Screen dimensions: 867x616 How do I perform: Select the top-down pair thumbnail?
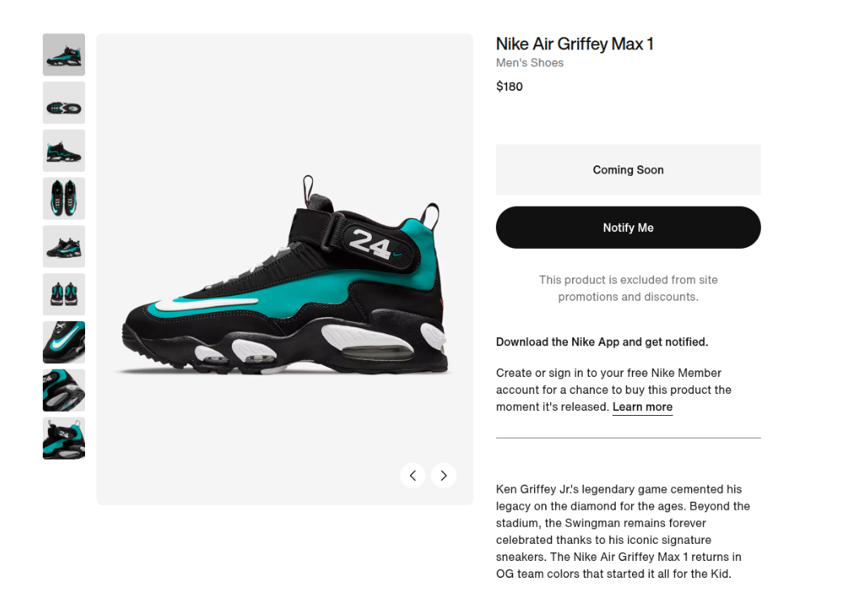tap(63, 199)
